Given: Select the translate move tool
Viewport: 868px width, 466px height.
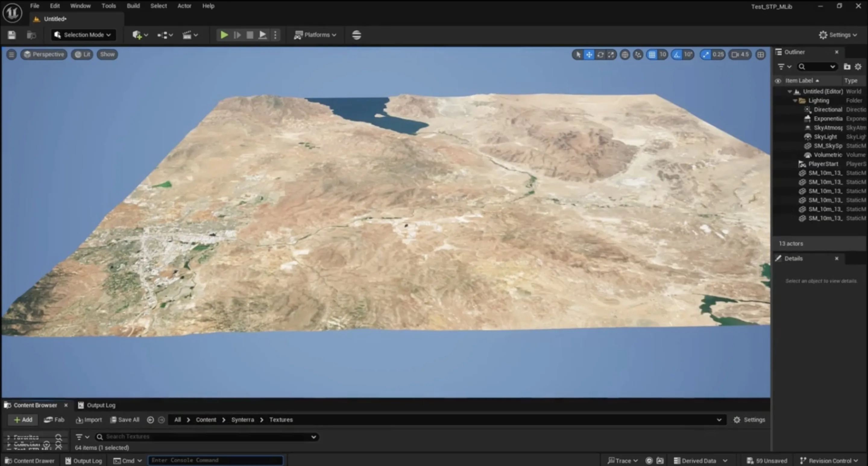Looking at the screenshot, I should pos(589,54).
